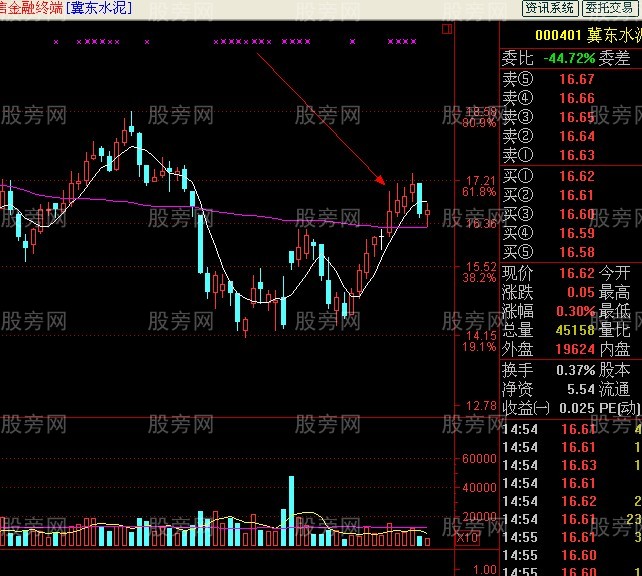
Task: Select the 冀东水泥 title in header
Action: [x=99, y=8]
